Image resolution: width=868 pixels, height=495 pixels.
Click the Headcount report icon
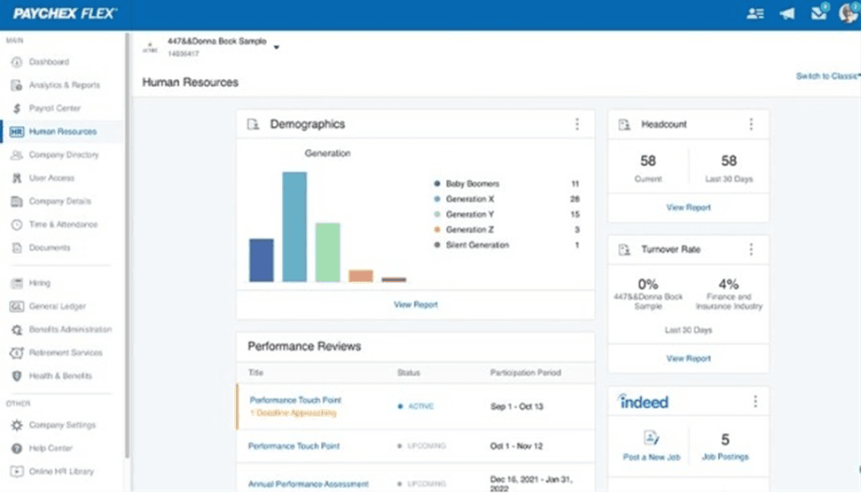click(x=624, y=124)
